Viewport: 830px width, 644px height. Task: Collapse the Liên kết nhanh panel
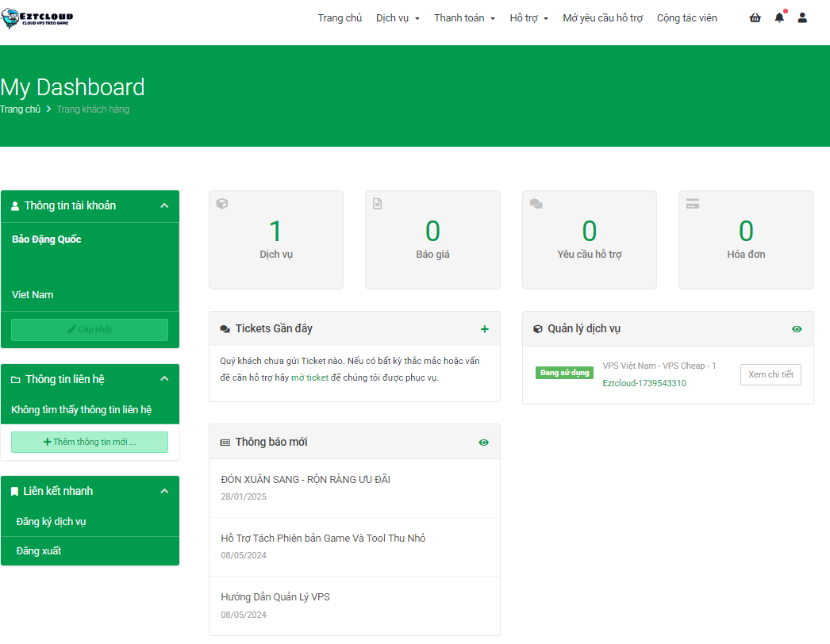coord(164,492)
